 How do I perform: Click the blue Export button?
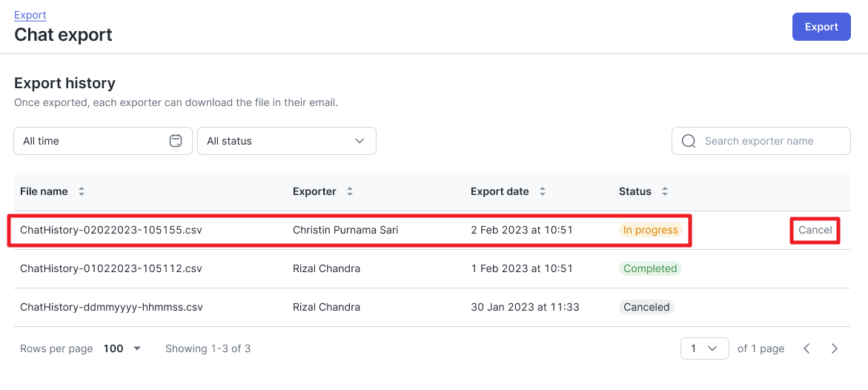tap(821, 27)
